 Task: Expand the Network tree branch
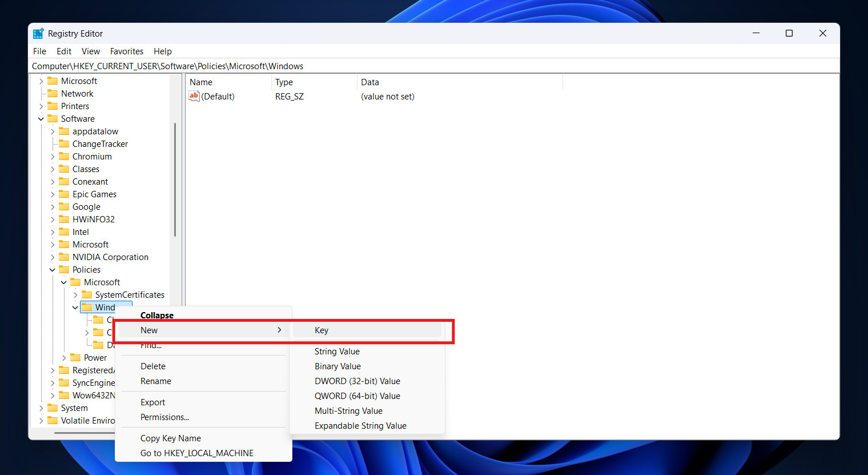pyautogui.click(x=41, y=93)
